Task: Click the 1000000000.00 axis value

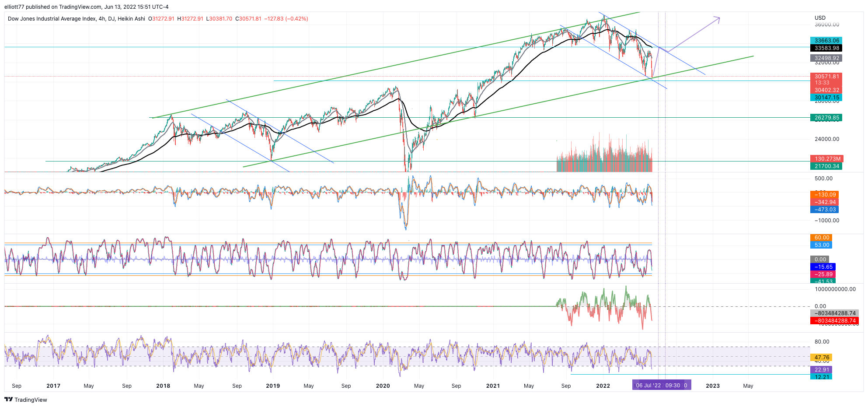Action: click(835, 289)
